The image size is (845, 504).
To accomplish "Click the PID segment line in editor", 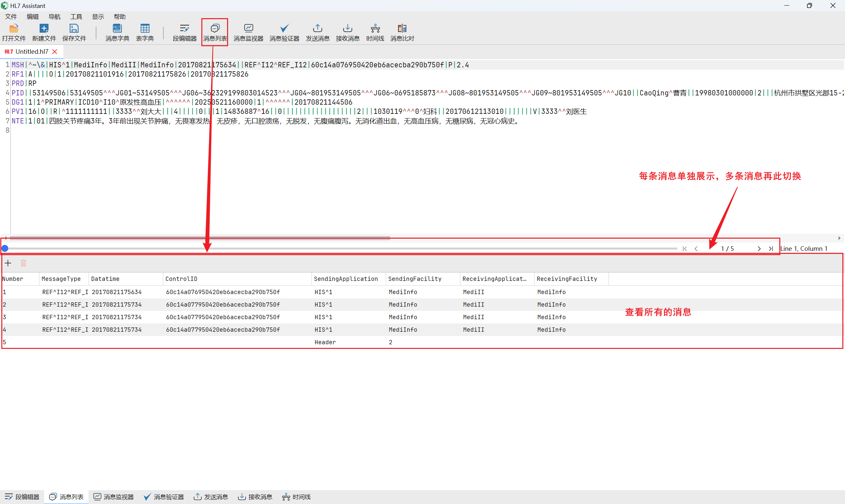I will click(428, 93).
